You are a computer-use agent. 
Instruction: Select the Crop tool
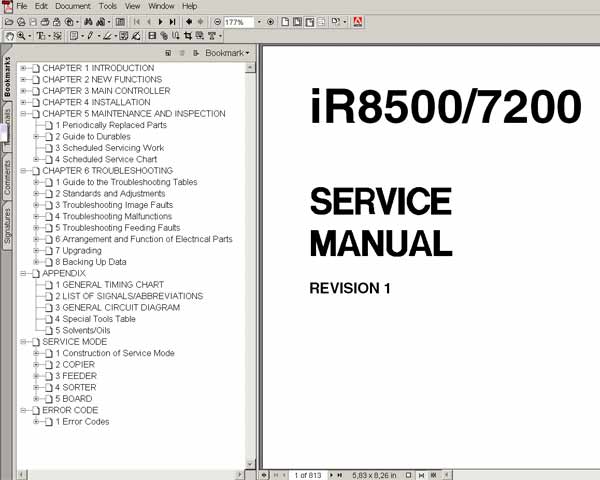(188, 36)
